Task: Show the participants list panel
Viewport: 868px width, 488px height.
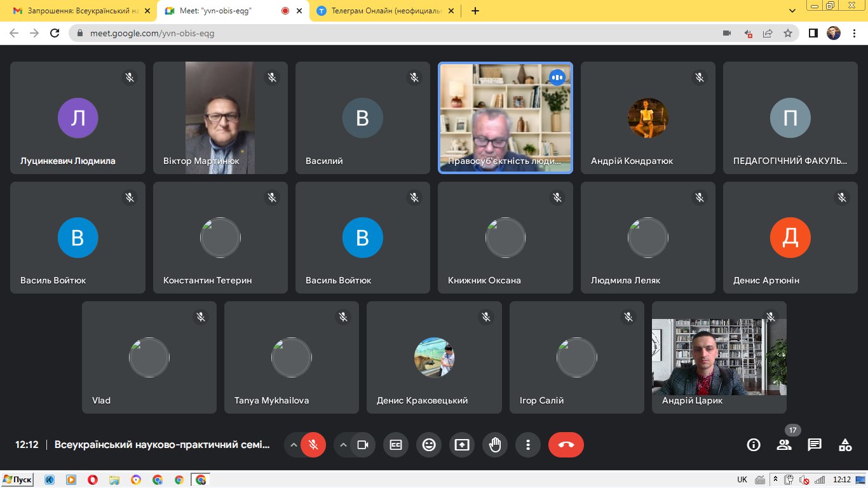Action: [784, 445]
